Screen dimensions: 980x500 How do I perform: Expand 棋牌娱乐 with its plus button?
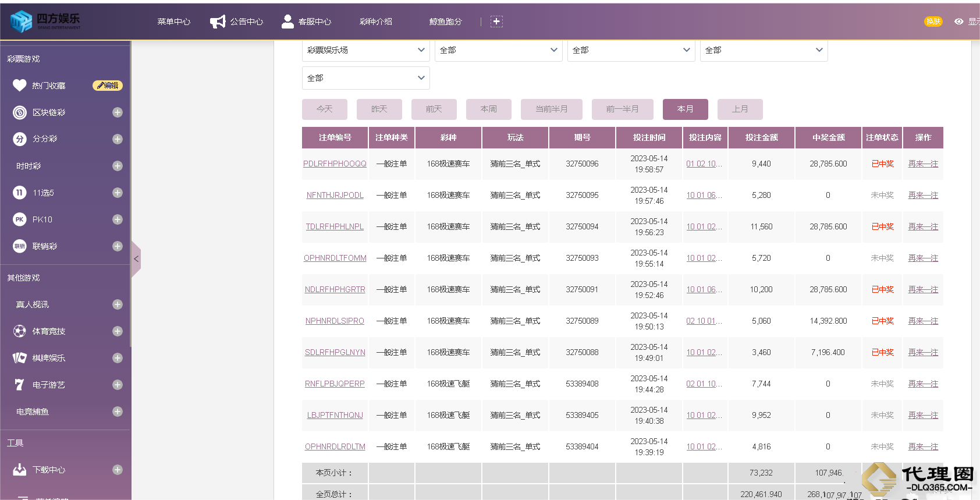pos(118,358)
